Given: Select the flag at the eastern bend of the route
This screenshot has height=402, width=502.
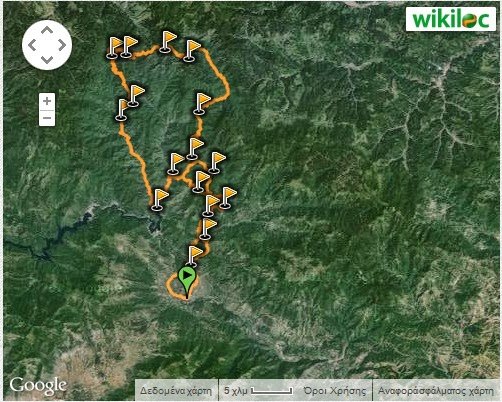Looking at the screenshot, I should coord(201,104).
